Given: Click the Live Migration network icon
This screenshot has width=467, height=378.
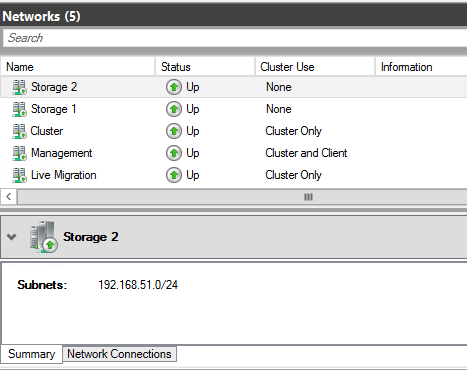Looking at the screenshot, I should [19, 175].
